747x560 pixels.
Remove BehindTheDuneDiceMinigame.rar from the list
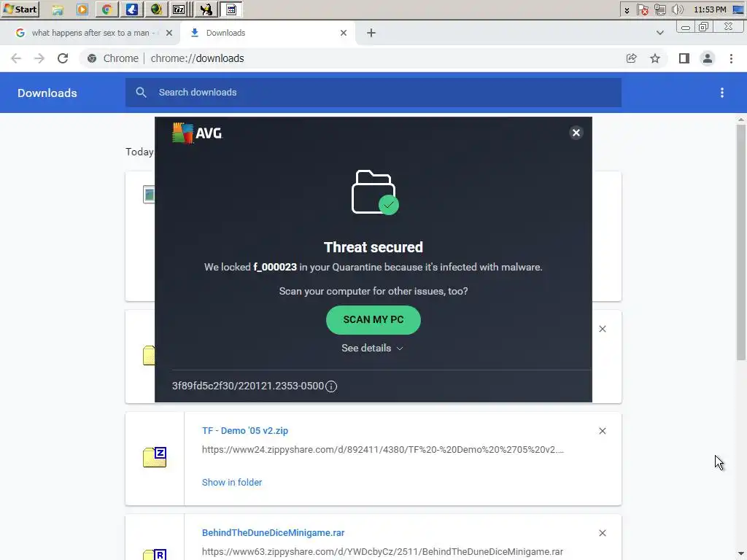coord(602,533)
